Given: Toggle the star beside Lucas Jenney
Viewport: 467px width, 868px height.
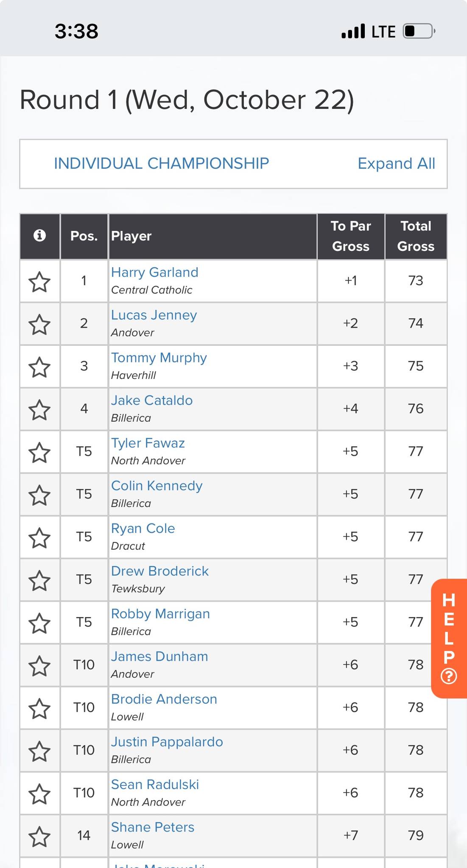Looking at the screenshot, I should point(39,325).
